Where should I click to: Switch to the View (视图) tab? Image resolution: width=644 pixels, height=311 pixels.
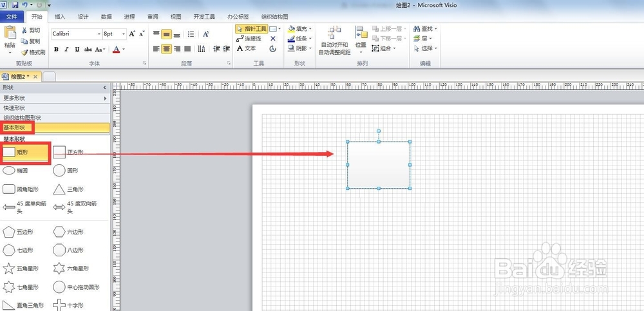176,17
